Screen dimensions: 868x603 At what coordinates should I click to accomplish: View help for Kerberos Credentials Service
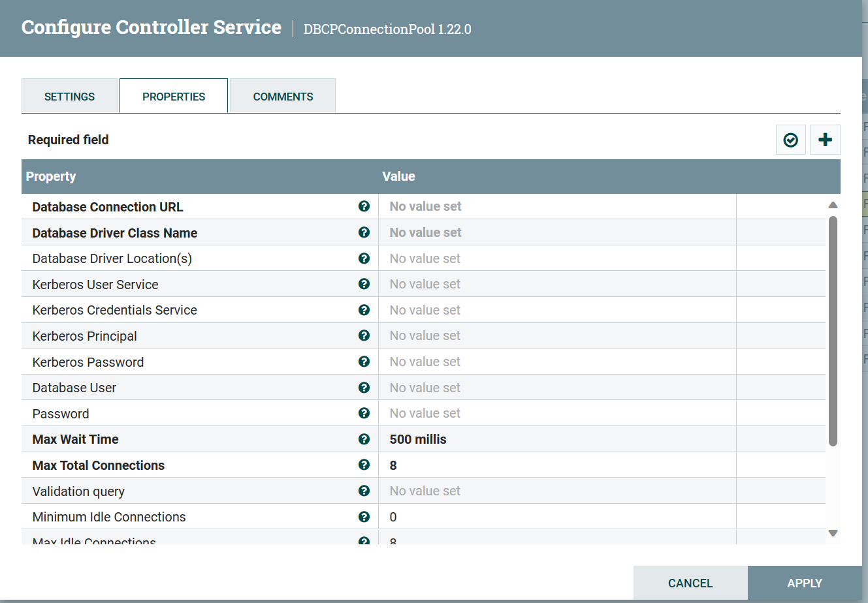pos(364,309)
